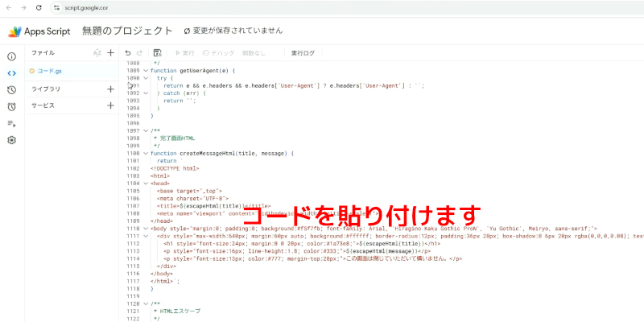644x322 pixels.
Task: Open the 実行ログ execution log
Action: pyautogui.click(x=303, y=53)
